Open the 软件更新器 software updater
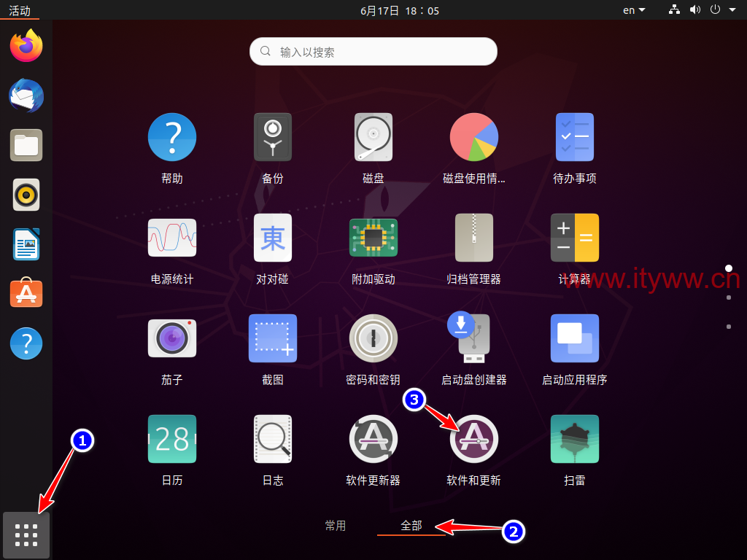 tap(373, 438)
